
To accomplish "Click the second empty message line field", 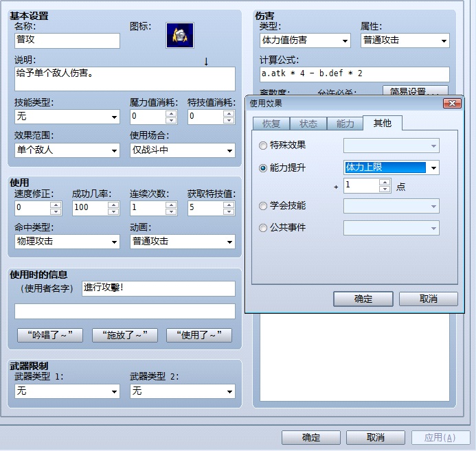I will coord(125,311).
